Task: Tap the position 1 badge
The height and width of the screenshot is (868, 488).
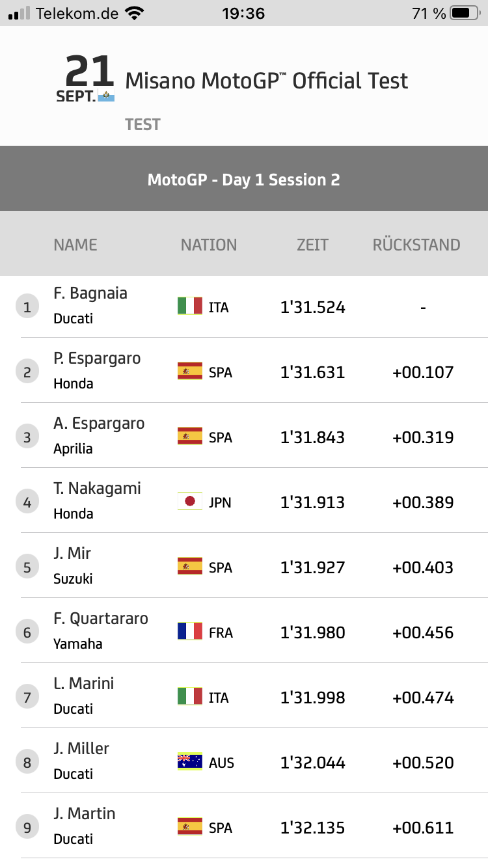Action: [x=27, y=307]
